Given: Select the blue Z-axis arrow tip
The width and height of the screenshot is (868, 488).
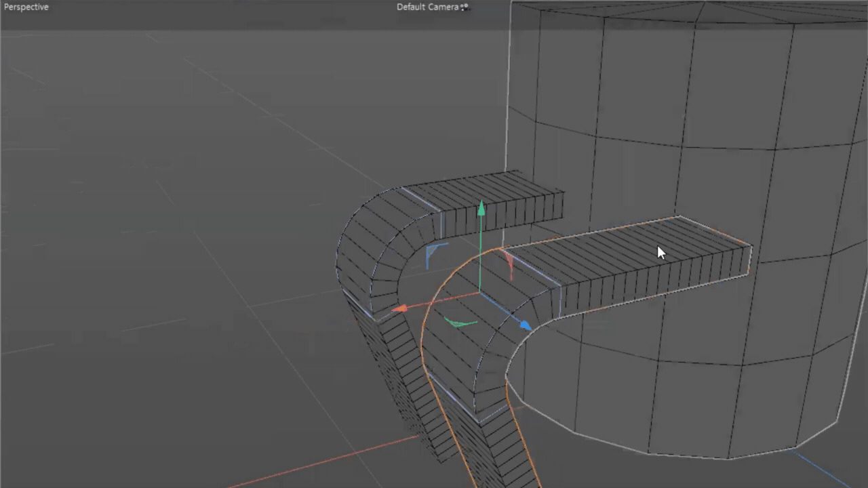Looking at the screenshot, I should [525, 325].
